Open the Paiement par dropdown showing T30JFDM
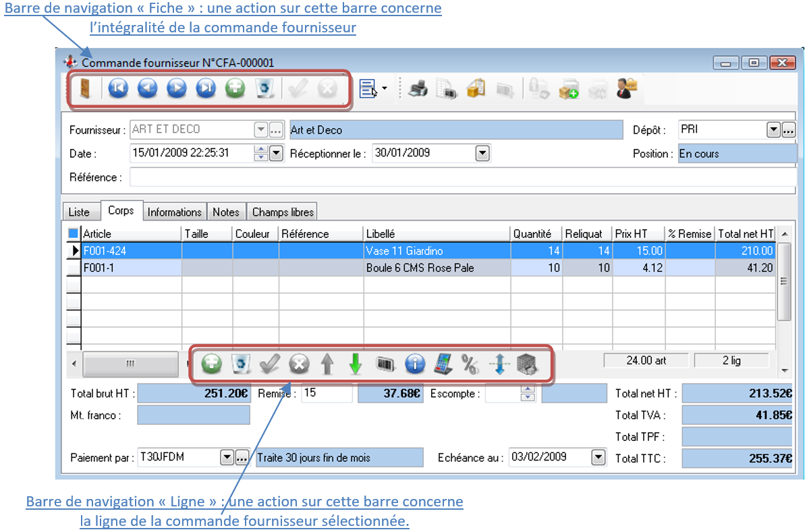The width and height of the screenshot is (811, 532). (227, 457)
